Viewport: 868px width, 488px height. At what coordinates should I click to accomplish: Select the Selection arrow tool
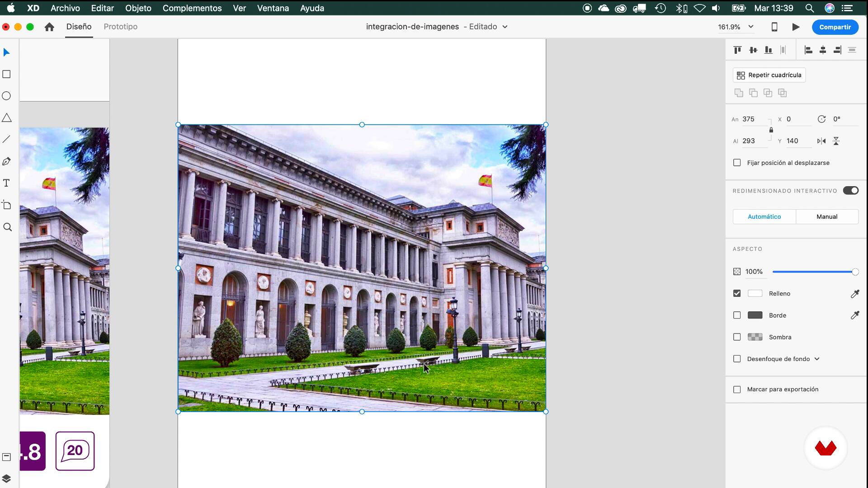click(x=6, y=52)
